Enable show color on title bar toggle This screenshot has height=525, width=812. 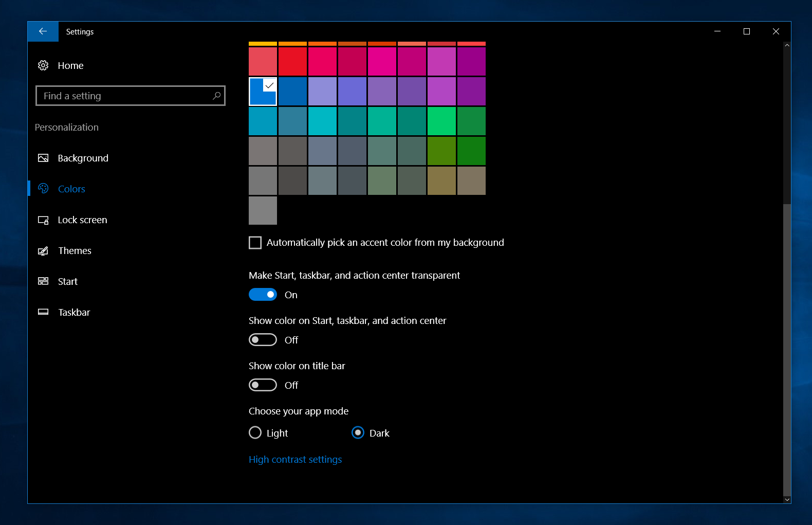coord(263,385)
